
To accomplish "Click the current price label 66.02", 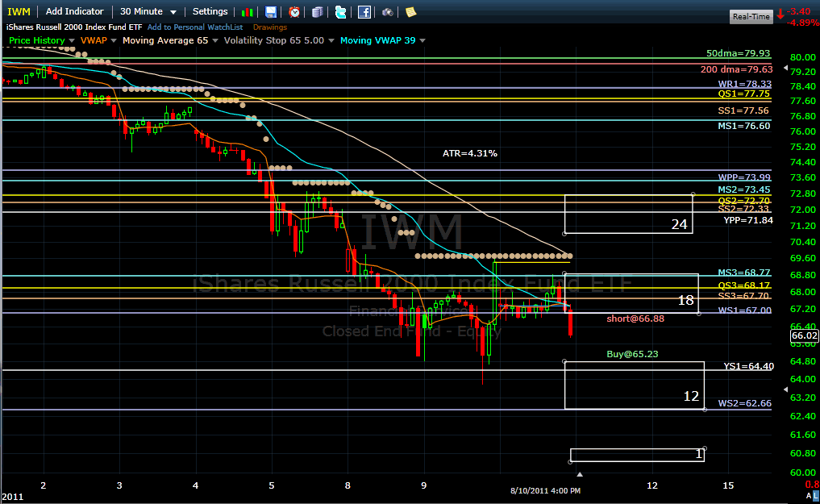I will click(x=805, y=335).
